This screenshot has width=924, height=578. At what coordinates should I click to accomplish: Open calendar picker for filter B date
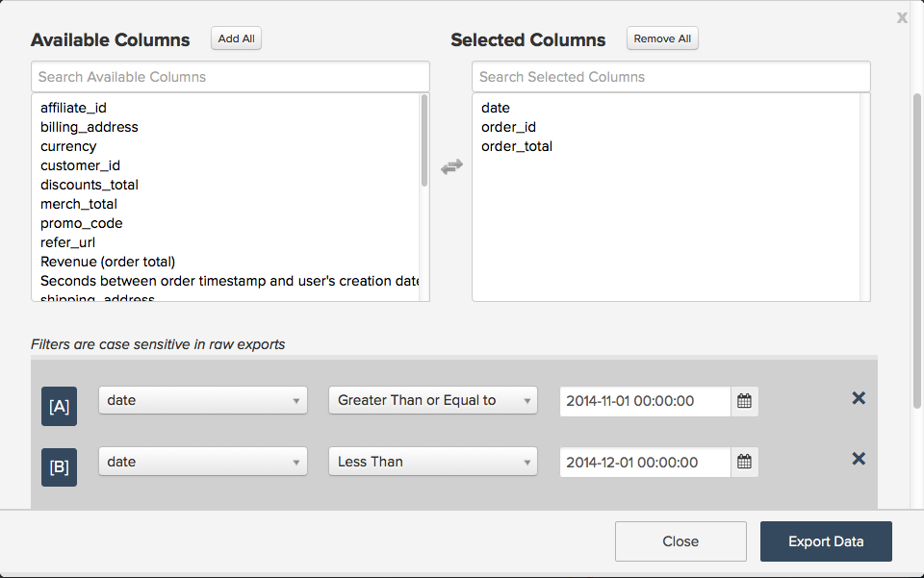point(744,463)
